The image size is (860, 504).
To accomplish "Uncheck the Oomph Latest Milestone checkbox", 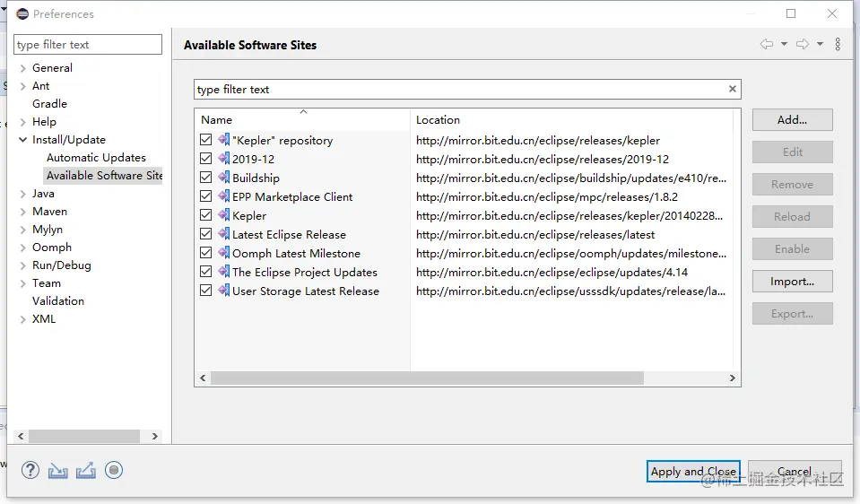I will (x=205, y=252).
